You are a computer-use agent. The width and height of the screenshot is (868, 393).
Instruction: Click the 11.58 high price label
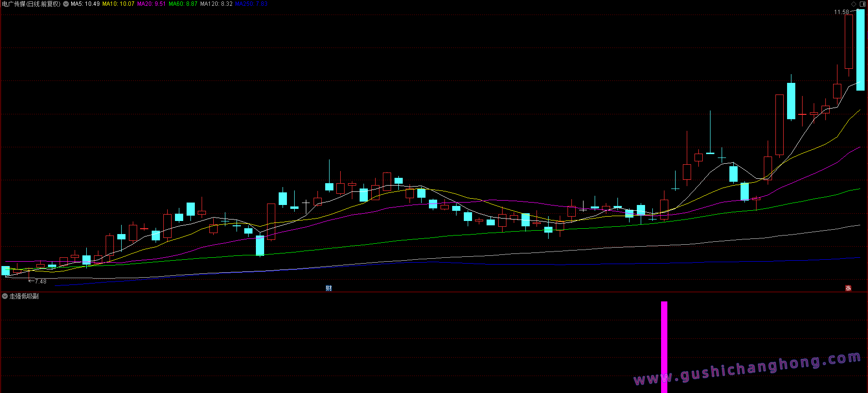(x=841, y=12)
